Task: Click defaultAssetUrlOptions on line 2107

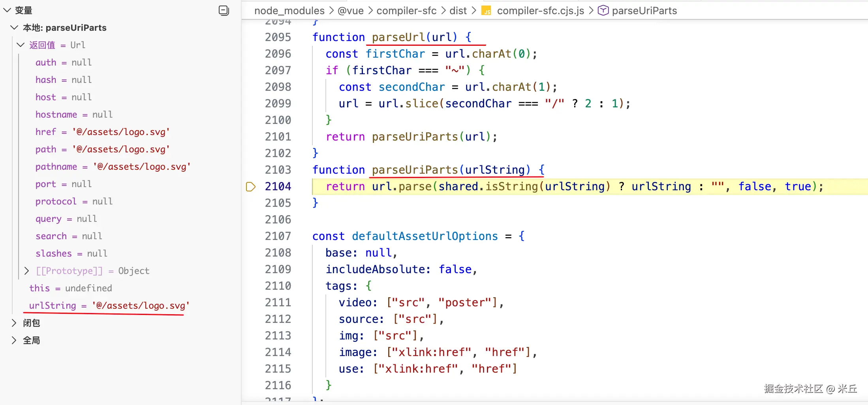Action: (425, 236)
